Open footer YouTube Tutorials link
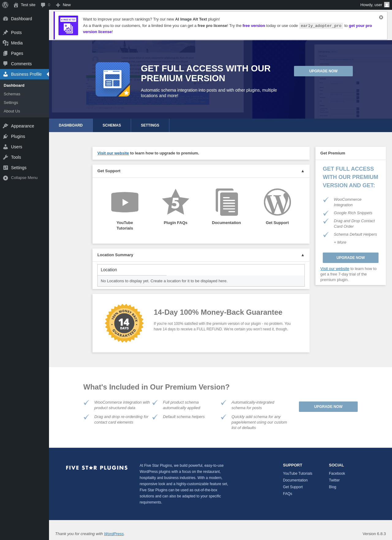This screenshot has height=540, width=392. (x=298, y=473)
